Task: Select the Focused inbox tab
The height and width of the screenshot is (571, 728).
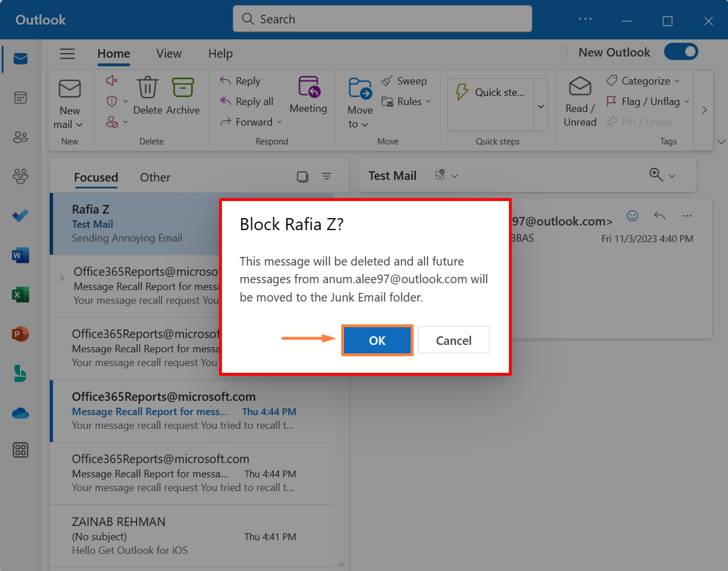Action: (96, 178)
